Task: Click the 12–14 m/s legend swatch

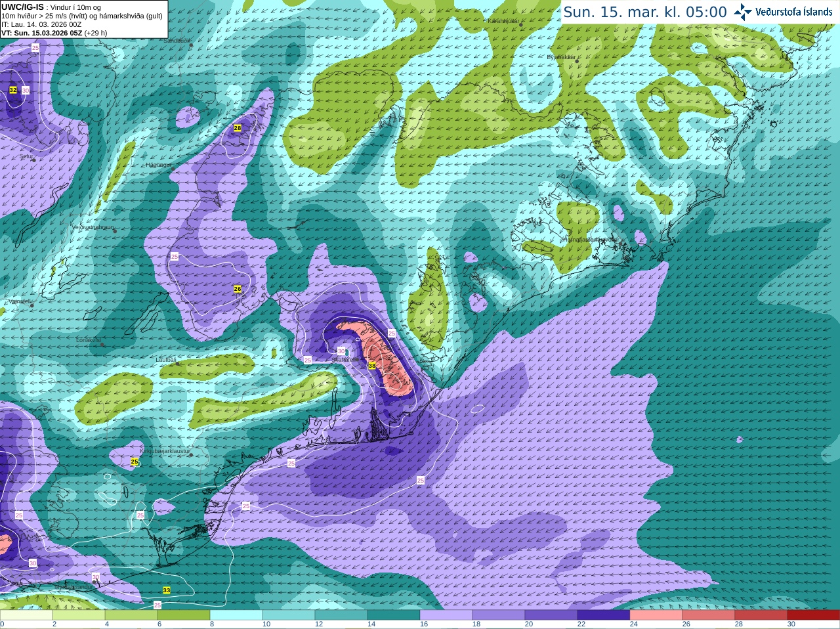Action: (x=341, y=615)
